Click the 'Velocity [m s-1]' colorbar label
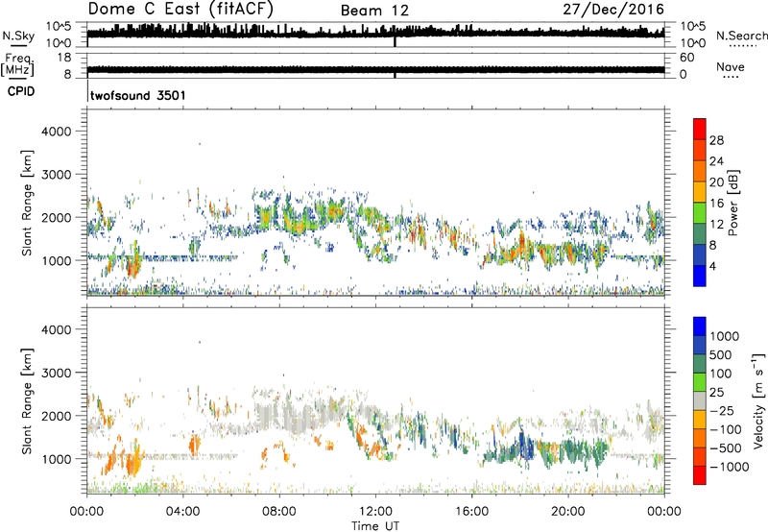This screenshot has width=768, height=532. (x=758, y=400)
